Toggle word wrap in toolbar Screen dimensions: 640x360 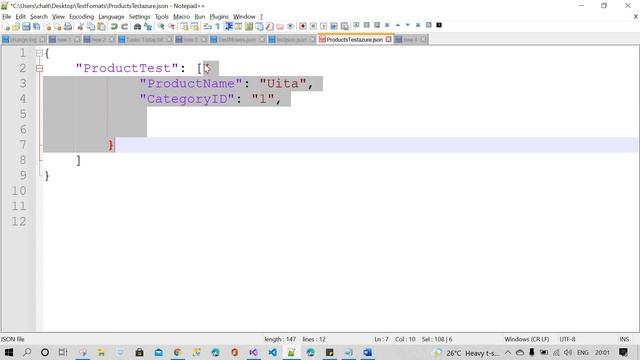(207, 27)
